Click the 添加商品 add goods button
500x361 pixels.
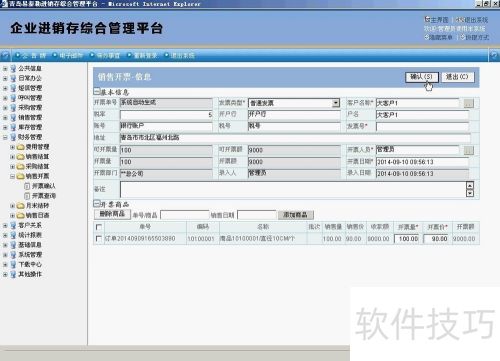pos(295,215)
